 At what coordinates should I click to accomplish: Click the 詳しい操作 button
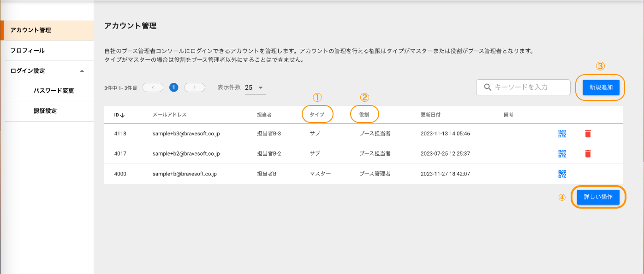(598, 197)
